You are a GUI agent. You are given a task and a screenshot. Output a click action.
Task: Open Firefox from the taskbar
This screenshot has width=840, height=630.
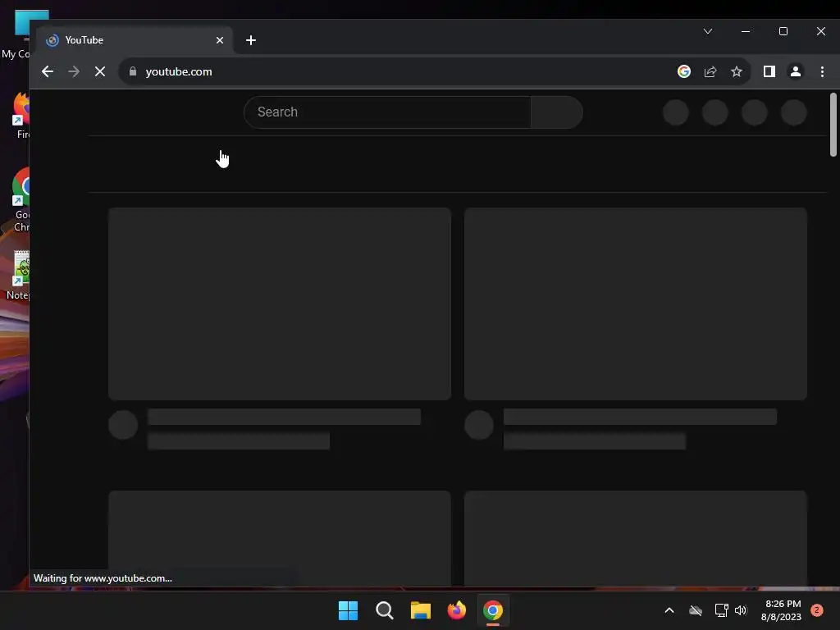click(456, 610)
